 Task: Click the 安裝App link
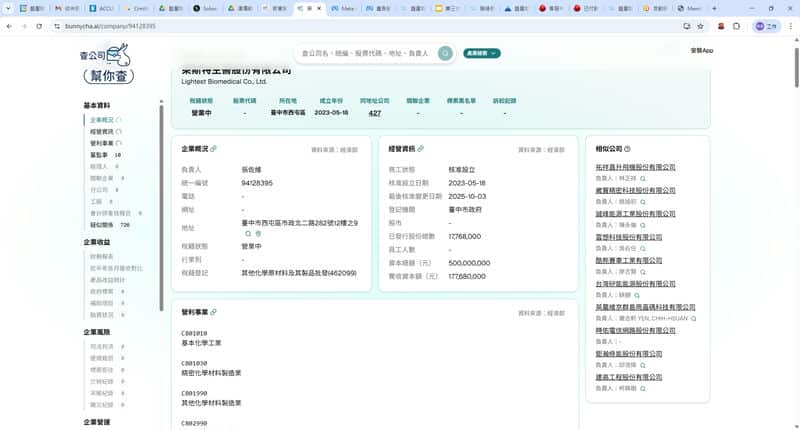(x=701, y=50)
